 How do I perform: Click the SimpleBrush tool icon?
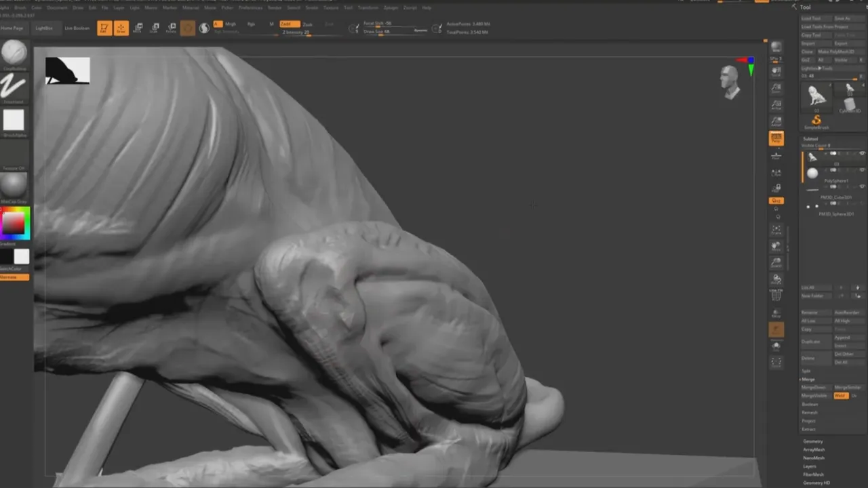(816, 122)
